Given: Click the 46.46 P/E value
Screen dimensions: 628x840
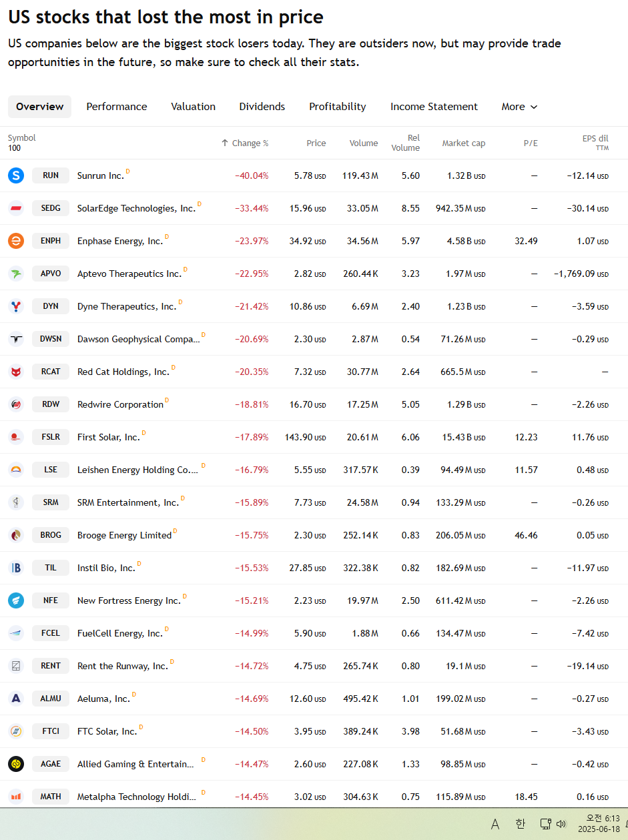Looking at the screenshot, I should pos(527,535).
